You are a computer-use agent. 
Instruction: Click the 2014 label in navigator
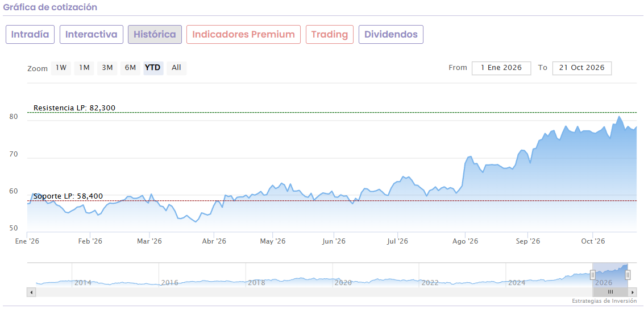(83, 283)
